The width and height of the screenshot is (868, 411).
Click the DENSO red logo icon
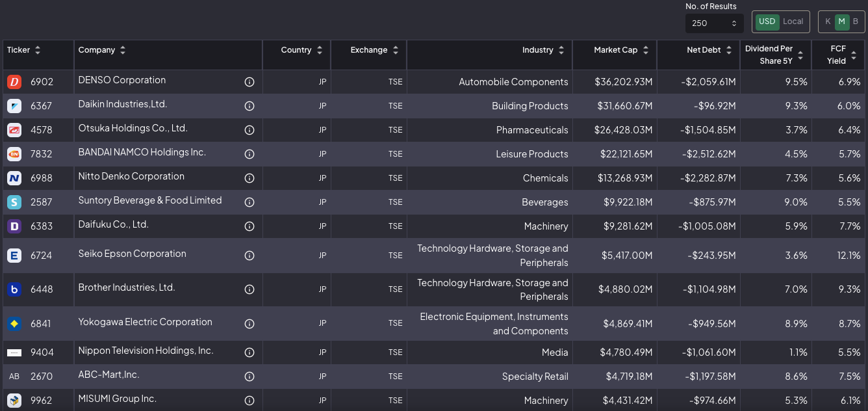coord(14,82)
